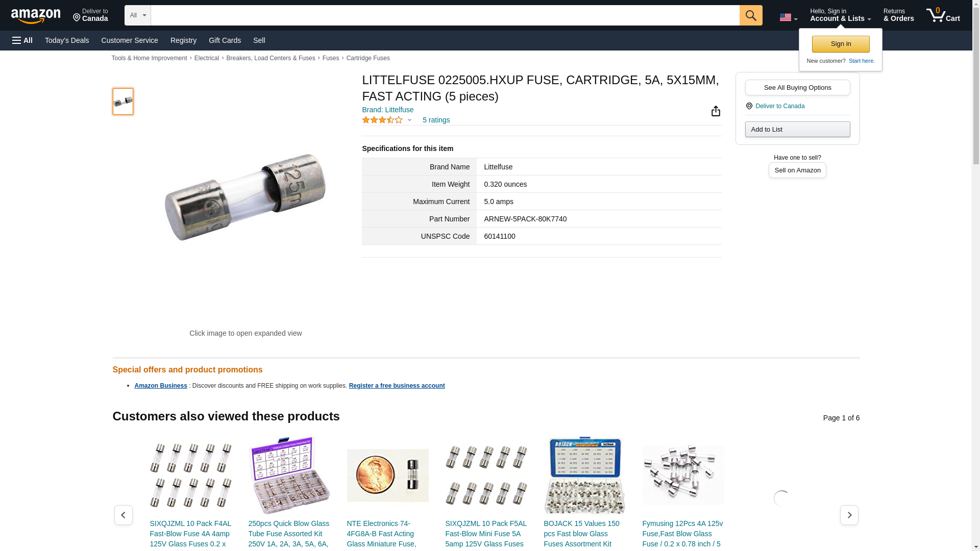Click the magnifying glass search button

751,15
